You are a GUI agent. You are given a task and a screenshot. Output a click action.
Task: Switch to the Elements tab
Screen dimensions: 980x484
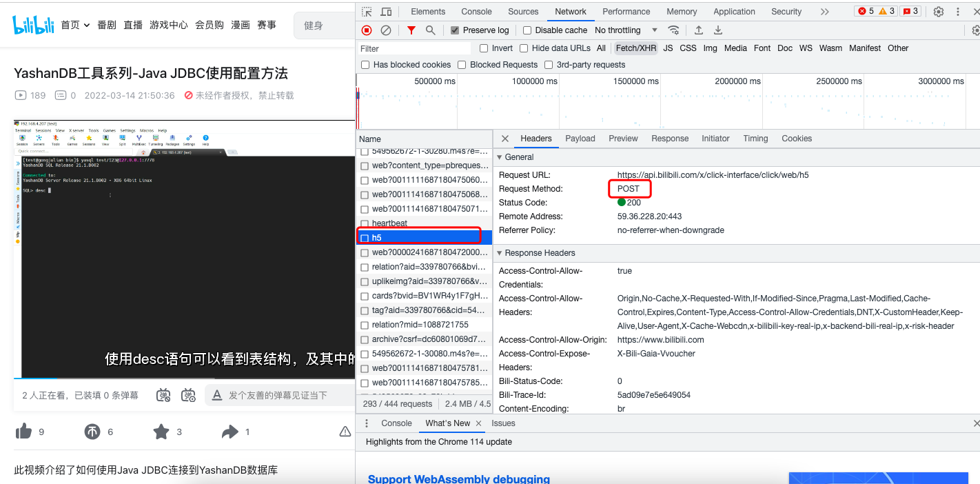tap(428, 12)
